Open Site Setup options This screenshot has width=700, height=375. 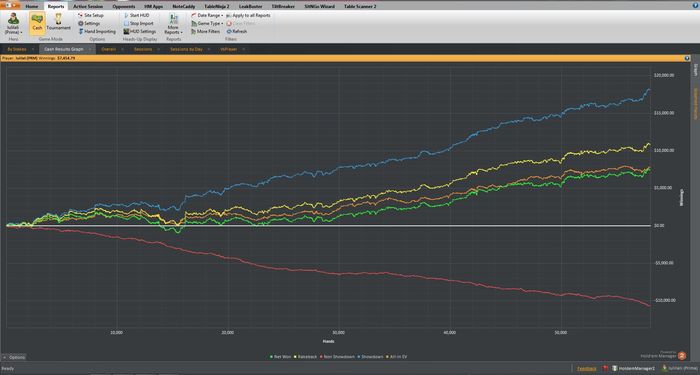tap(91, 15)
